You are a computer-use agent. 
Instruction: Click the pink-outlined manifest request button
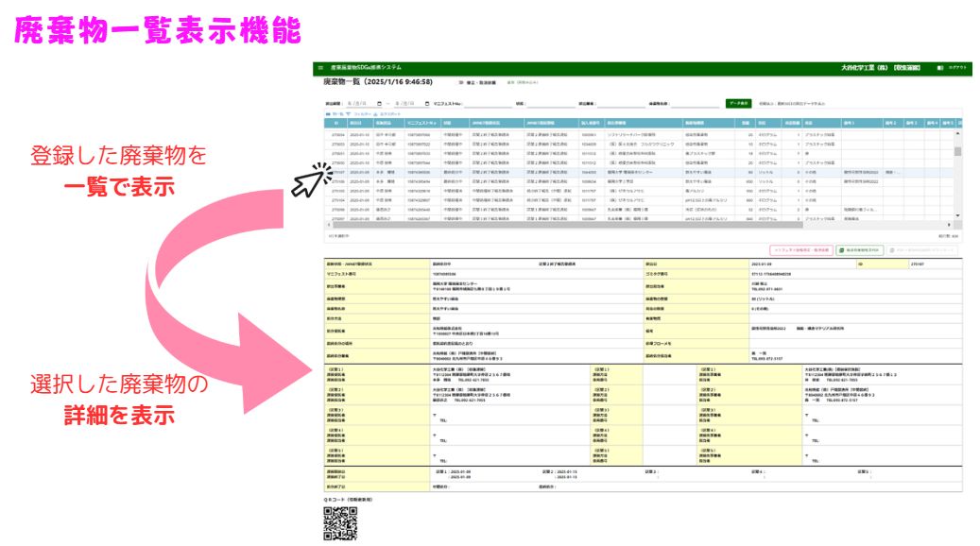(x=801, y=250)
